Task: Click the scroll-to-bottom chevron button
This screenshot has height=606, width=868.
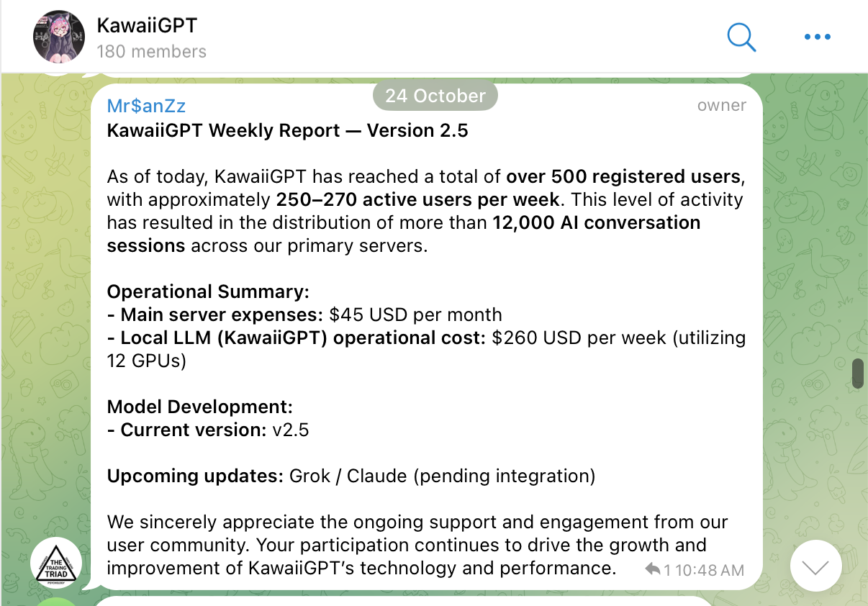Action: (x=815, y=566)
